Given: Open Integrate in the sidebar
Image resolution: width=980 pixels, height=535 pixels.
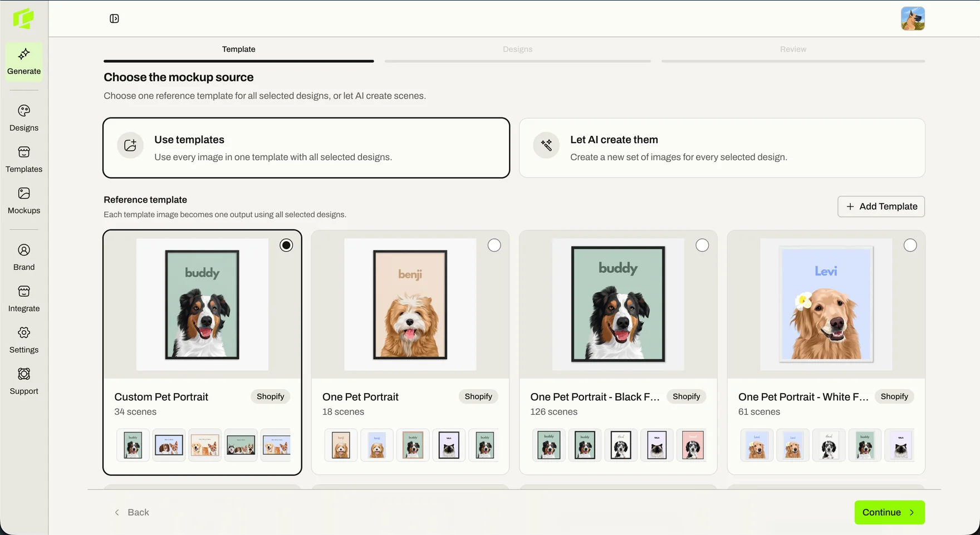Looking at the screenshot, I should pyautogui.click(x=24, y=299).
